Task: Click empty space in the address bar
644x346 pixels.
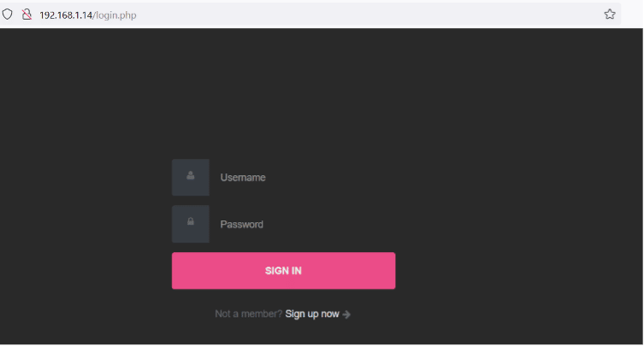Action: tap(359, 15)
